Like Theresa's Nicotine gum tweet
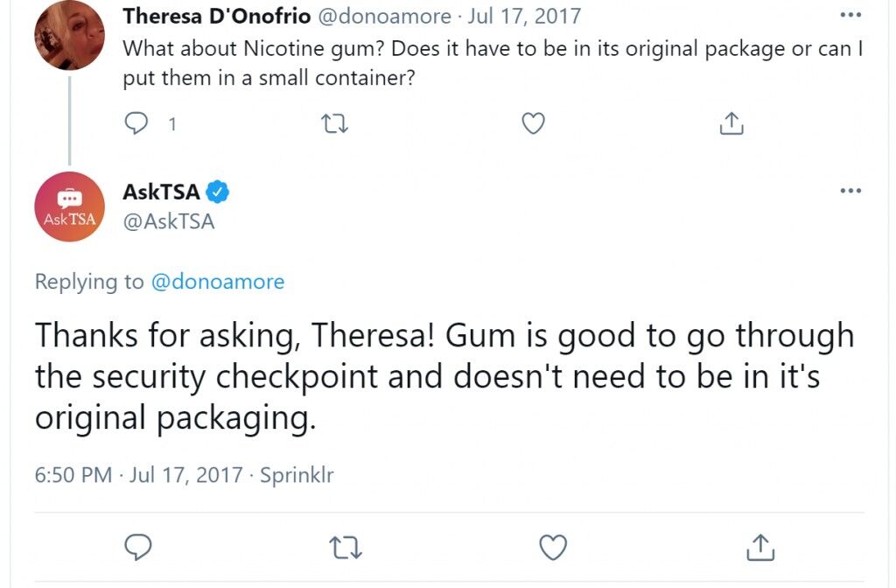 point(533,123)
